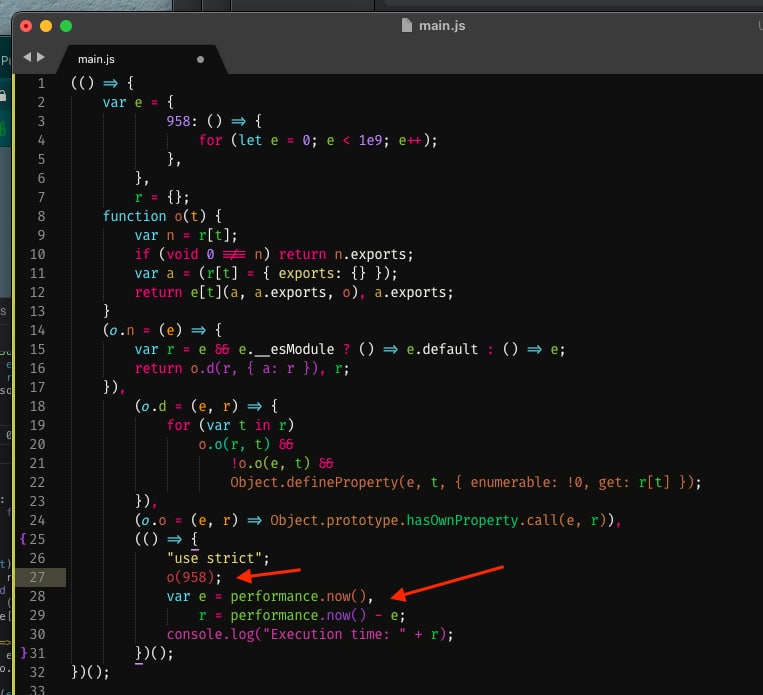Click the next tab right arrow

[x=41, y=58]
